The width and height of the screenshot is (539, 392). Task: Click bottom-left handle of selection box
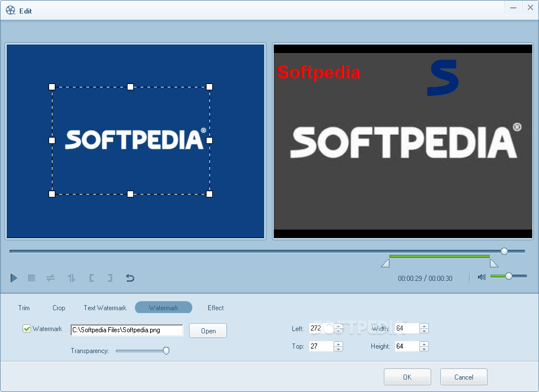point(52,194)
